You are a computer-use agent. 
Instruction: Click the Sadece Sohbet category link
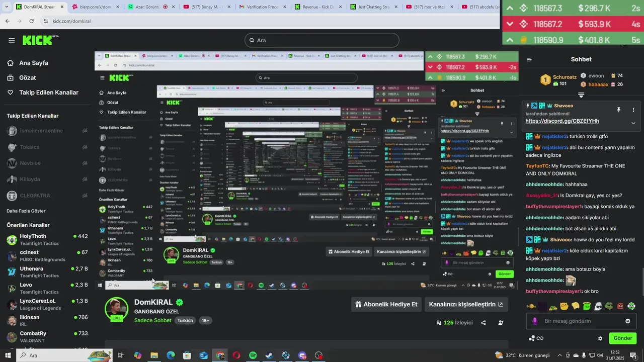click(x=152, y=320)
